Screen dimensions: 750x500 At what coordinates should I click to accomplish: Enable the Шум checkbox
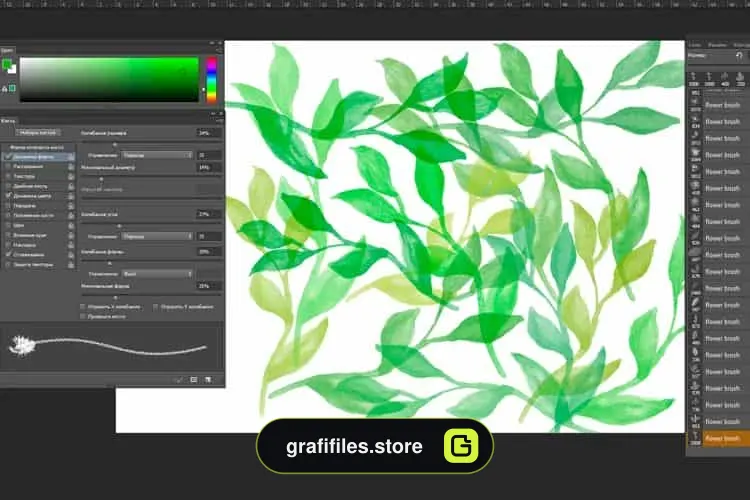(x=8, y=225)
